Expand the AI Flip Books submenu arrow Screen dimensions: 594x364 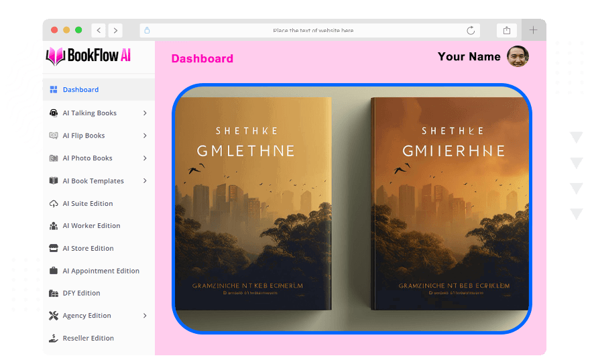point(145,135)
